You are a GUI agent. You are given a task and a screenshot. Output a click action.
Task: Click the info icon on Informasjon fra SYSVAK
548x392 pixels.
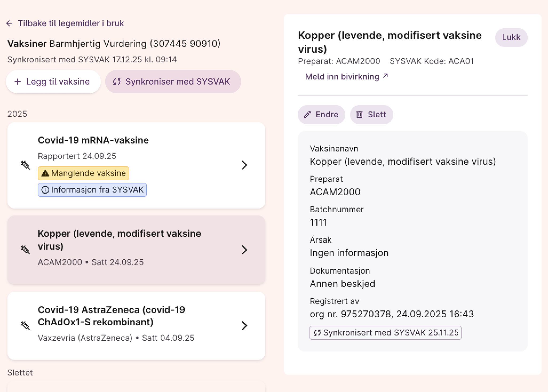[45, 190]
